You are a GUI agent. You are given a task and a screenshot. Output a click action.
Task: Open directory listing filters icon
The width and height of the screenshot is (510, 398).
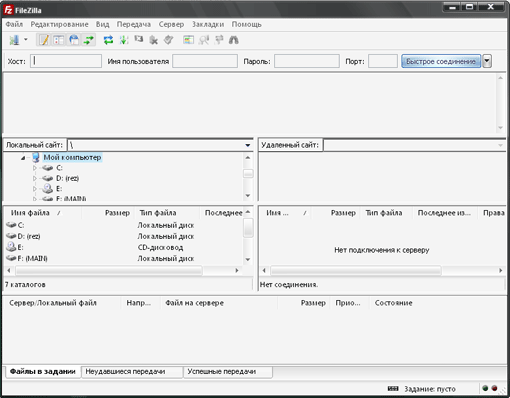tap(188, 40)
